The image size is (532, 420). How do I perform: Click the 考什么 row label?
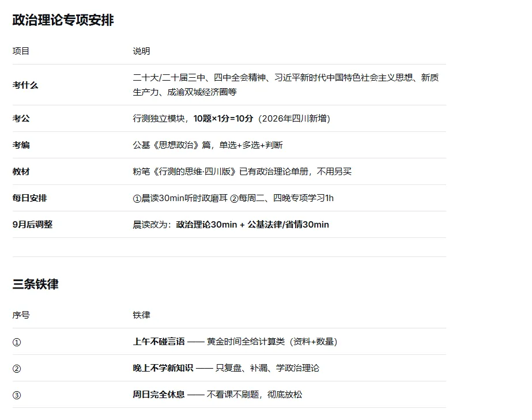pyautogui.click(x=25, y=85)
